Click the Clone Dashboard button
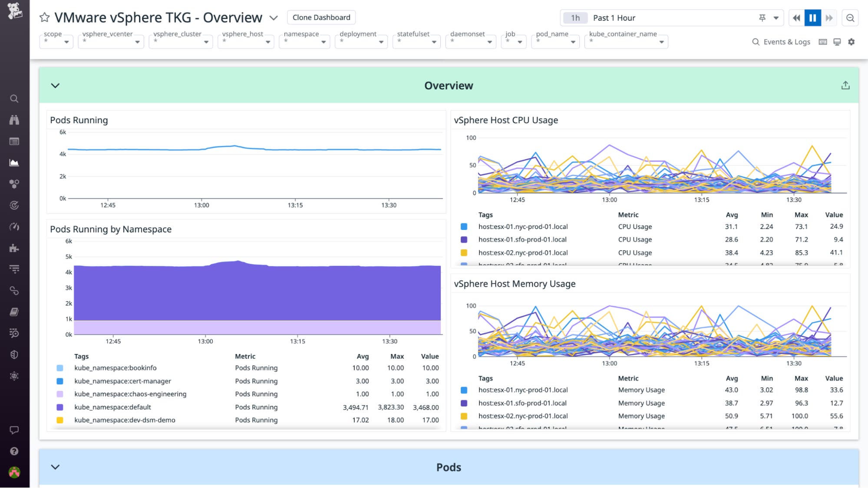Image resolution: width=868 pixels, height=488 pixels. coord(321,17)
